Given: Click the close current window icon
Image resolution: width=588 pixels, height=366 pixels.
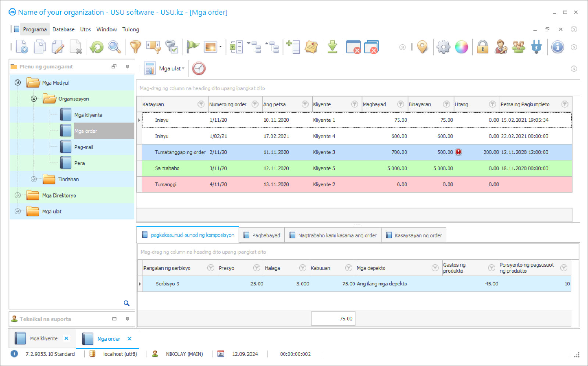Looking at the screenshot, I should [353, 47].
